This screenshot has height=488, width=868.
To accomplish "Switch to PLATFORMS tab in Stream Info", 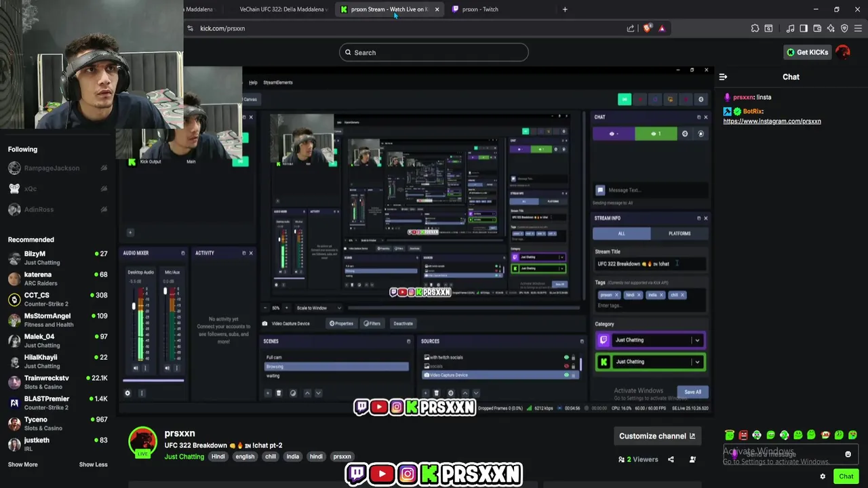I will click(x=679, y=233).
